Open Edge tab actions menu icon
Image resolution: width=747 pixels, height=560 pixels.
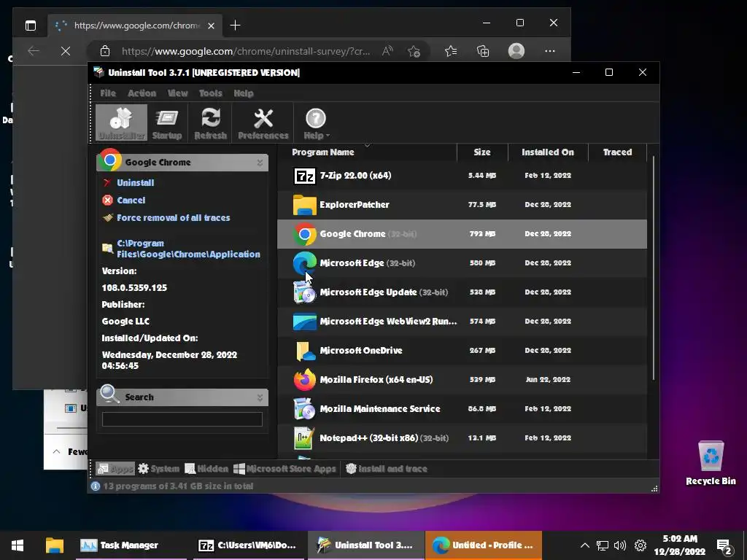[31, 26]
